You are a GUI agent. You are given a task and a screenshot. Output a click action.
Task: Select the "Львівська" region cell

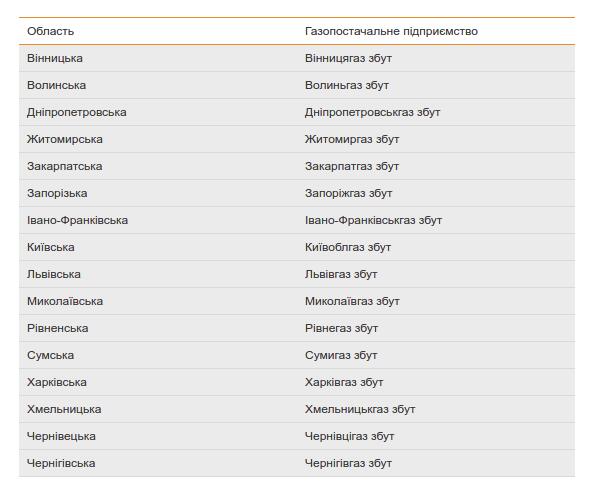54,274
